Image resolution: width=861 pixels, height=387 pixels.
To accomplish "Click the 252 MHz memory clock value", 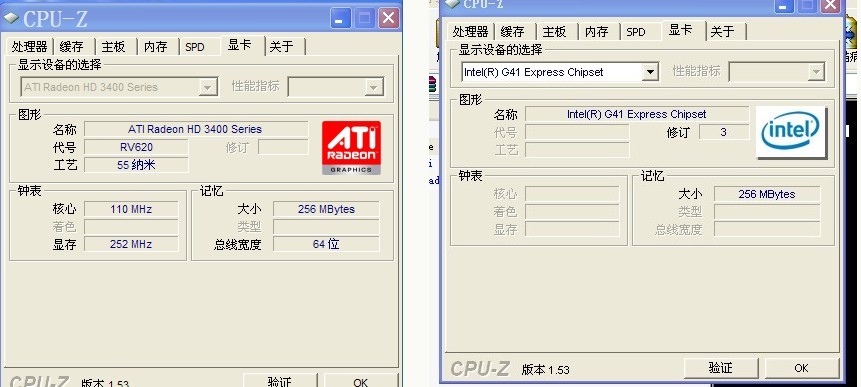I will (x=131, y=244).
